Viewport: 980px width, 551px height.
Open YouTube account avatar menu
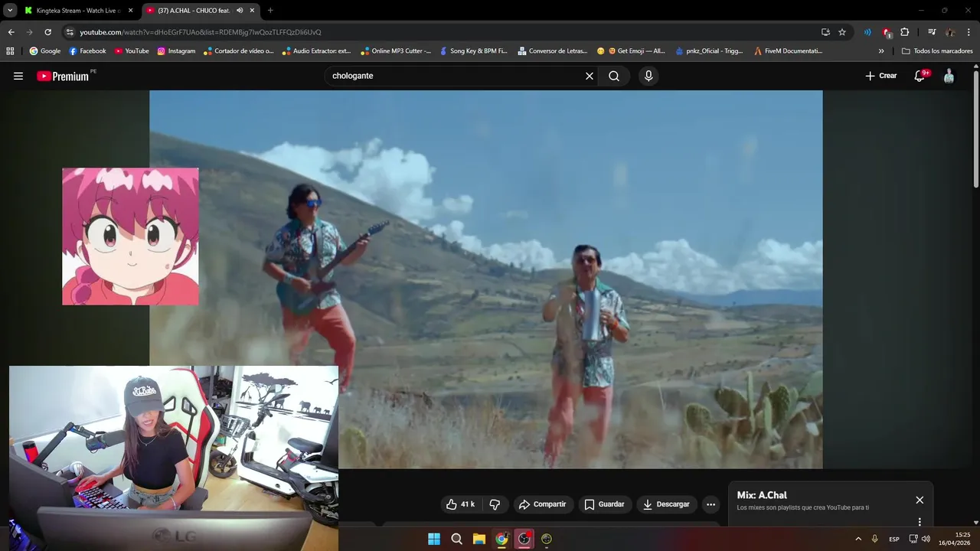[949, 76]
